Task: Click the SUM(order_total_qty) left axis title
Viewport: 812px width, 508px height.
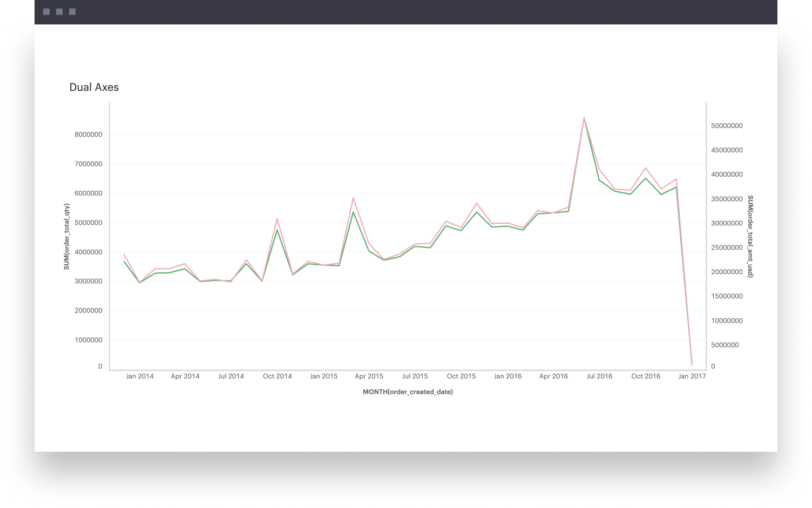Action: (67, 236)
